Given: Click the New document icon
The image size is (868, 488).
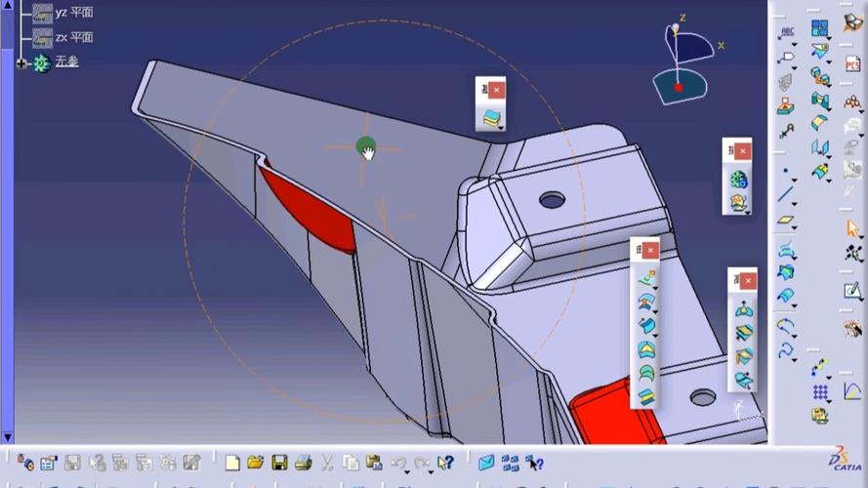Looking at the screenshot, I should coord(232,463).
